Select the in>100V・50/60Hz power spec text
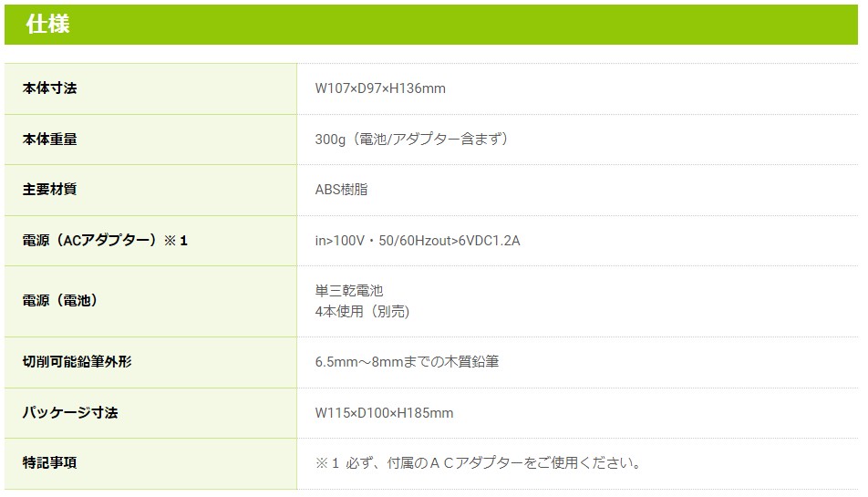 [418, 241]
